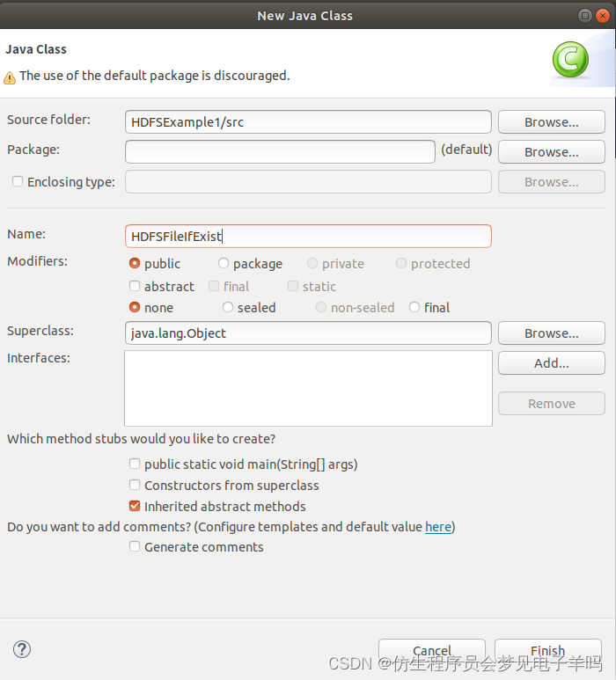The image size is (616, 680).
Task: Browse for the source folder
Action: click(x=551, y=122)
